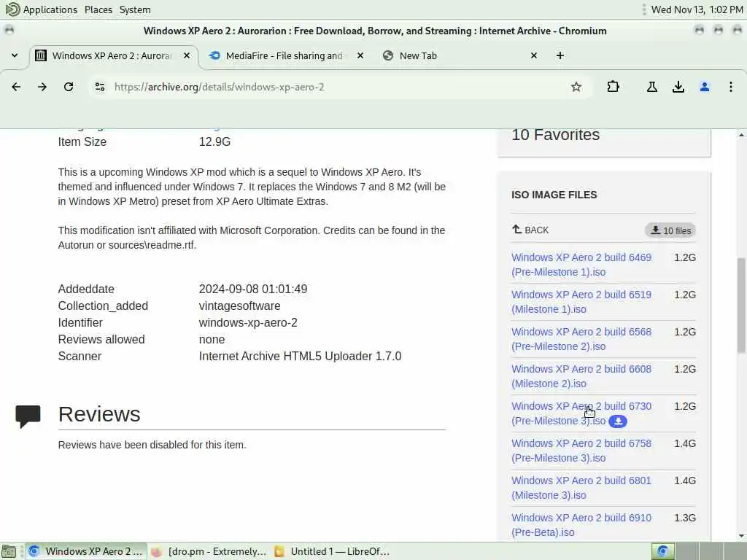This screenshot has width=747, height=560.
Task: Click the Reviews speech bubble icon
Action: (x=28, y=416)
